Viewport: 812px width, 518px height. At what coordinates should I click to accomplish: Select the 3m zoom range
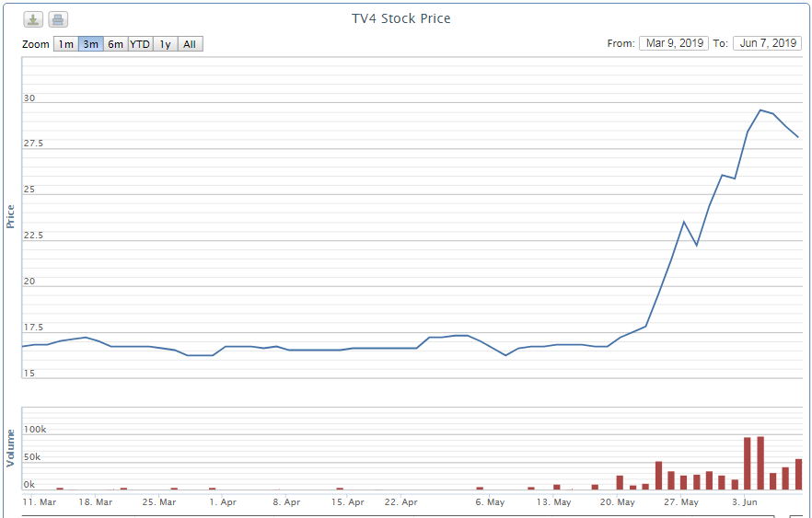tap(90, 44)
